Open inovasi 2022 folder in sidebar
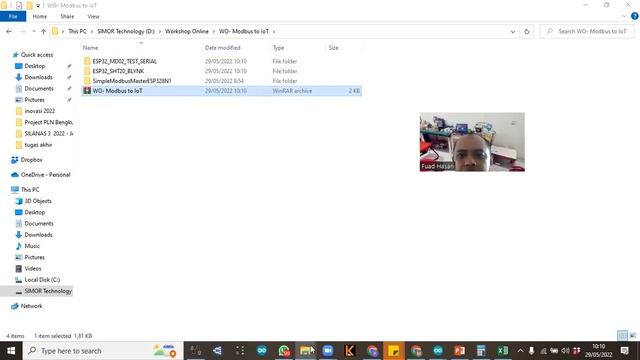640x360 pixels. tap(39, 111)
